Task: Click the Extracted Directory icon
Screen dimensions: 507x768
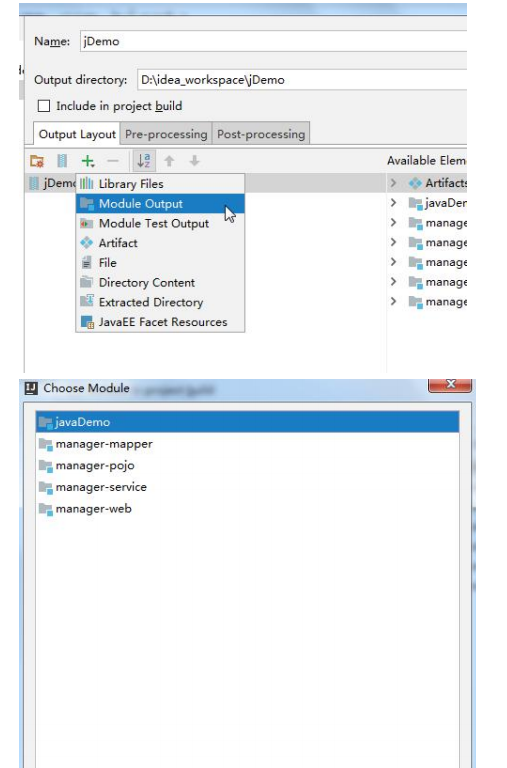Action: tap(87, 301)
